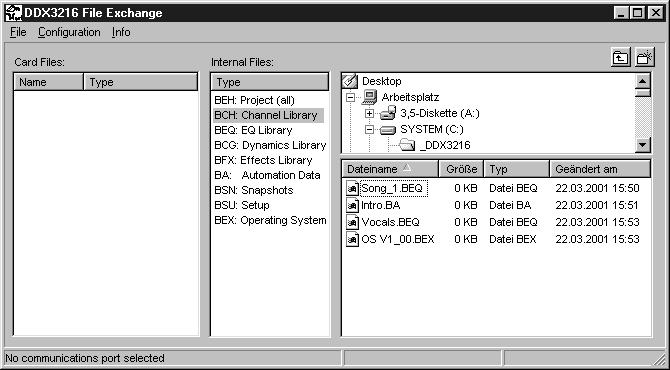The height and width of the screenshot is (370, 670).
Task: Select the _DDX3216 folder icon
Action: 407,145
